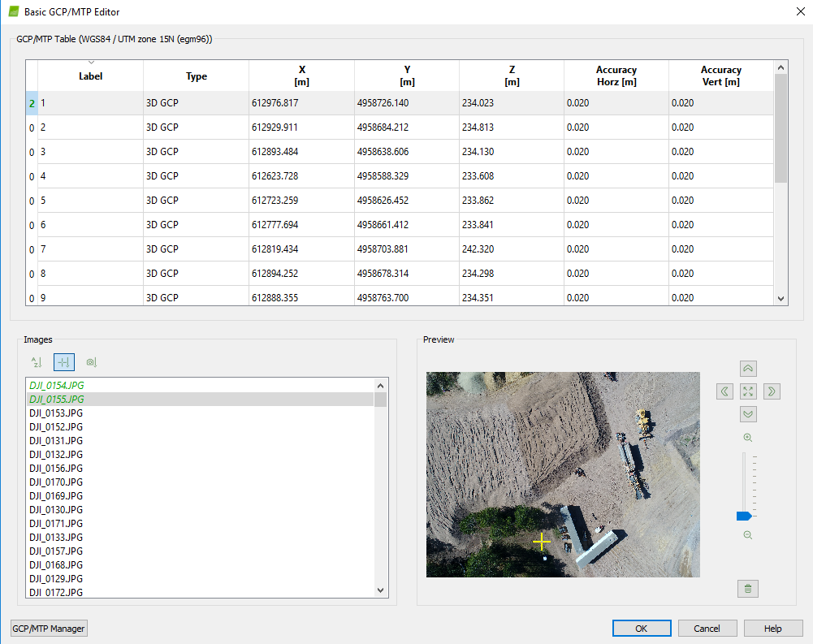The width and height of the screenshot is (813, 644).
Task: Select image DJI_0156.JPG in the list
Action: click(x=200, y=469)
